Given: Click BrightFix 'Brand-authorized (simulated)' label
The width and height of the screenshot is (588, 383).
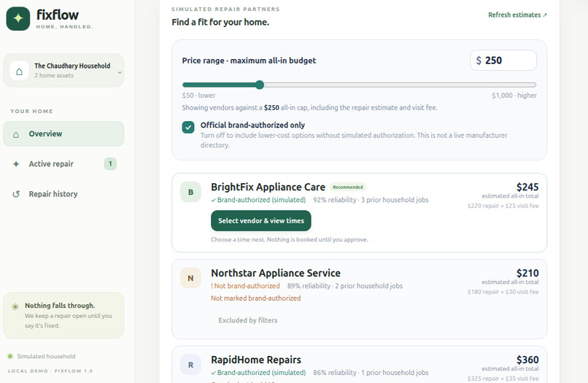Looking at the screenshot, I should tap(258, 200).
